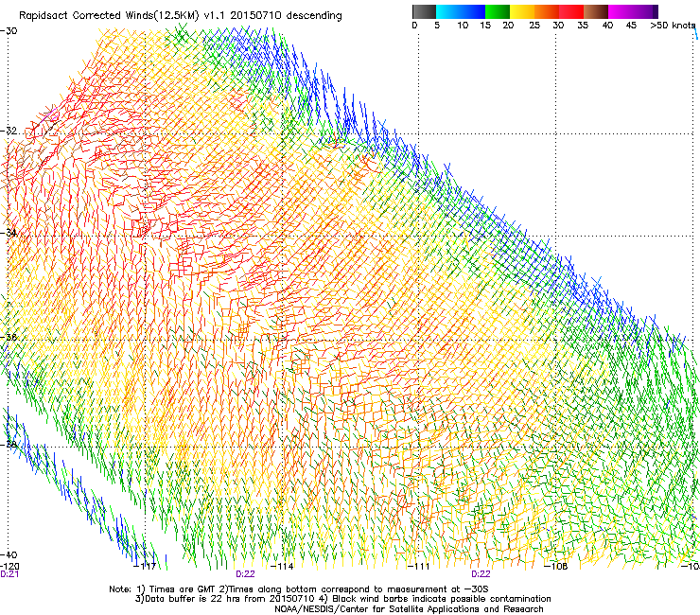
Task: Click the blue 10-15 knots legend segment
Action: pos(473,11)
